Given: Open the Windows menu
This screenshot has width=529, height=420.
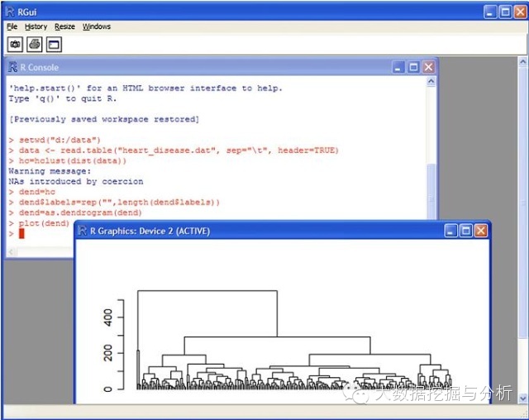Looking at the screenshot, I should click(97, 26).
